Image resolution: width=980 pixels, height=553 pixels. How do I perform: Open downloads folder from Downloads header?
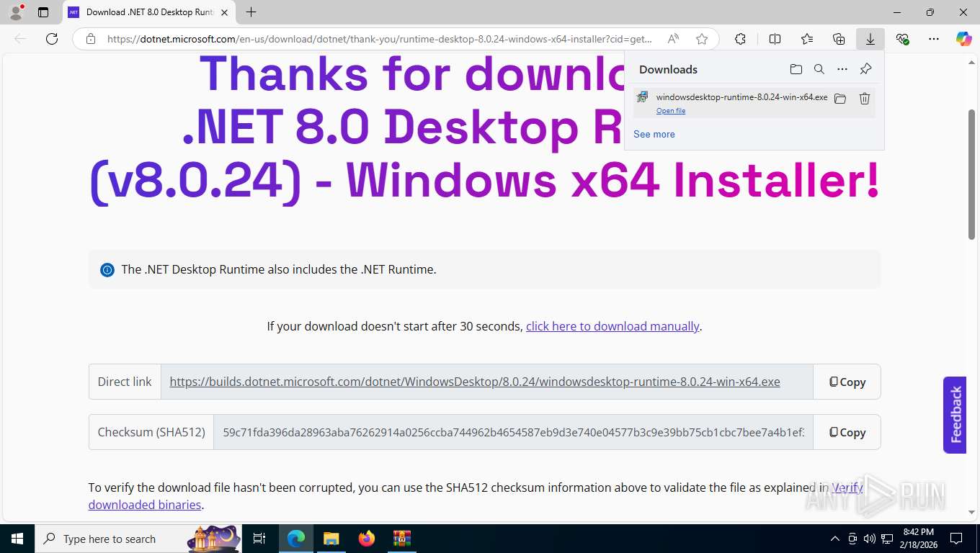tap(796, 69)
